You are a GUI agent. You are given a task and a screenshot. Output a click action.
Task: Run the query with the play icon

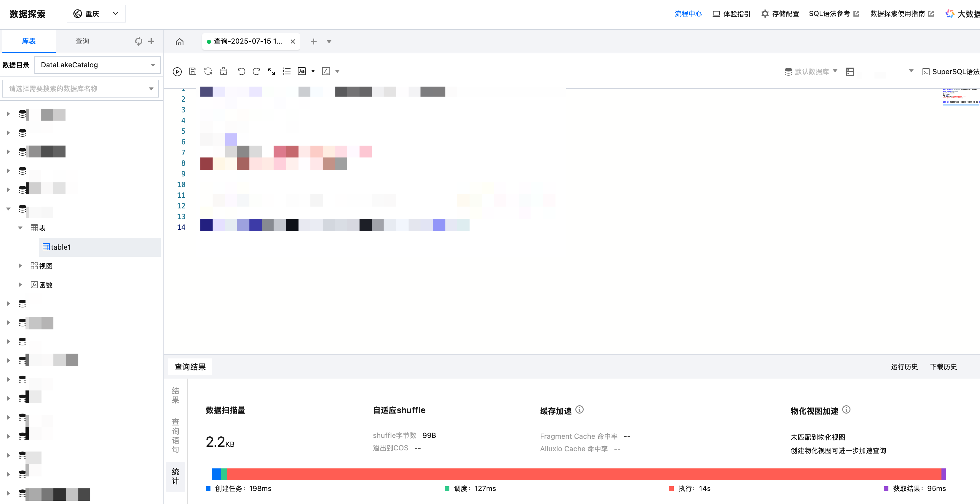[177, 71]
